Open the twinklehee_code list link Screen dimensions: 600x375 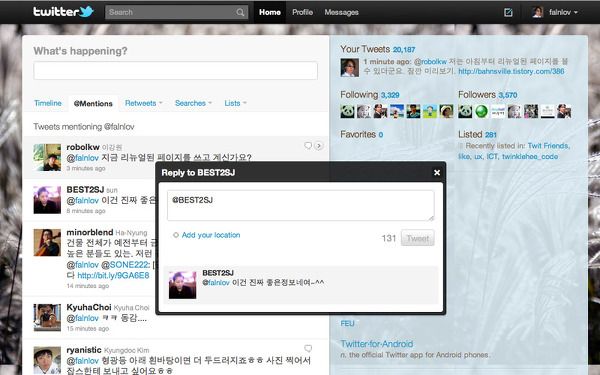pyautogui.click(x=530, y=157)
